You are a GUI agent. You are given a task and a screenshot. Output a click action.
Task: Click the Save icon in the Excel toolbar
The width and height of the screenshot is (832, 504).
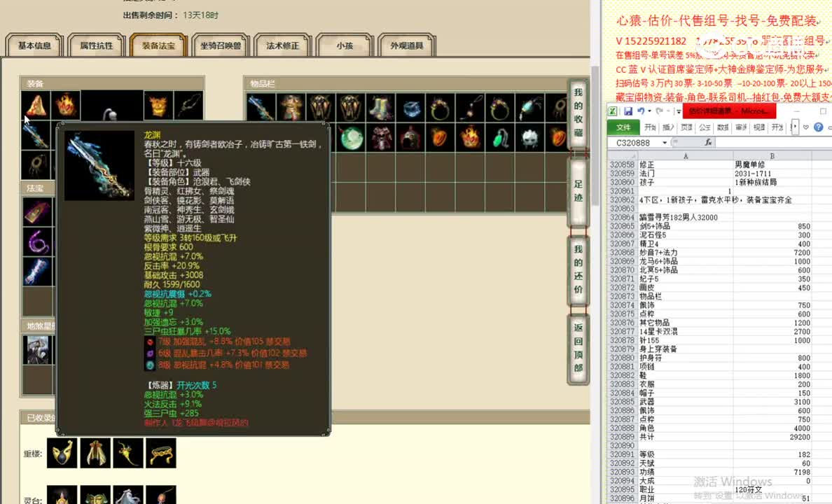[629, 111]
